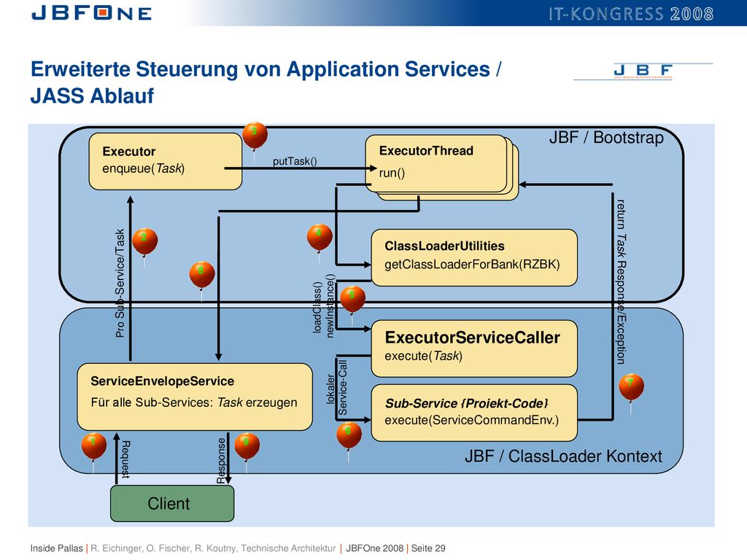Click the 'Response' arrow label
The height and width of the screenshot is (560, 747).
point(222,461)
